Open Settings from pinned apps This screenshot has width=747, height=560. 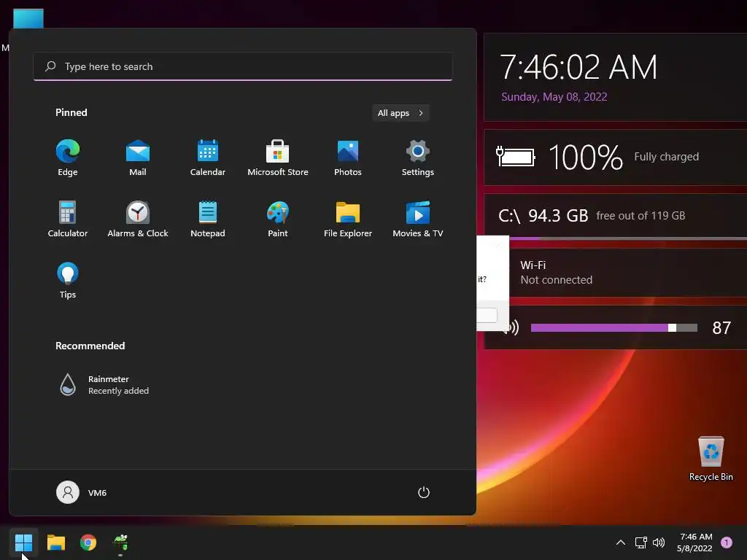[x=418, y=157]
